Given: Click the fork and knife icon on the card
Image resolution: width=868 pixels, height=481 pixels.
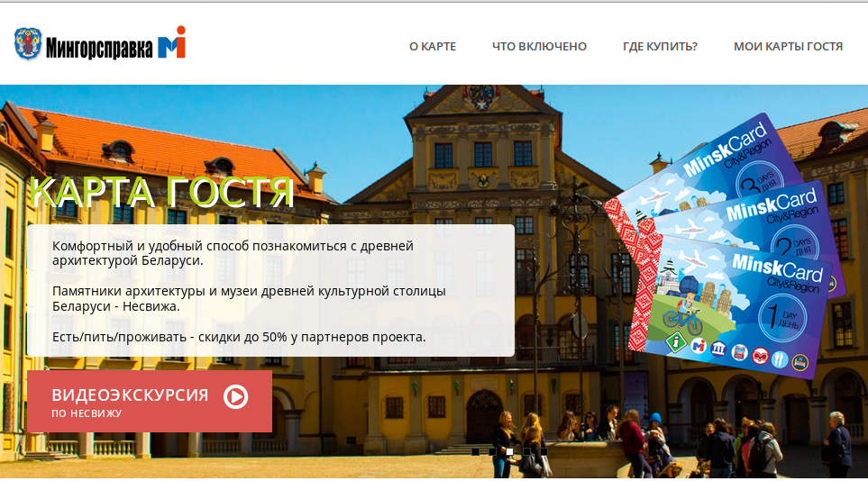Looking at the screenshot, I should pyautogui.click(x=781, y=359).
